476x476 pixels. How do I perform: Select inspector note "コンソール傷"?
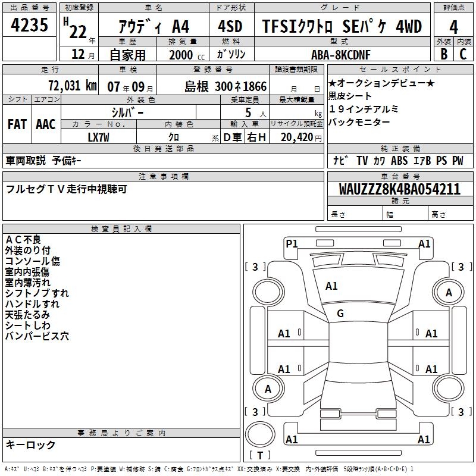(x=33, y=261)
